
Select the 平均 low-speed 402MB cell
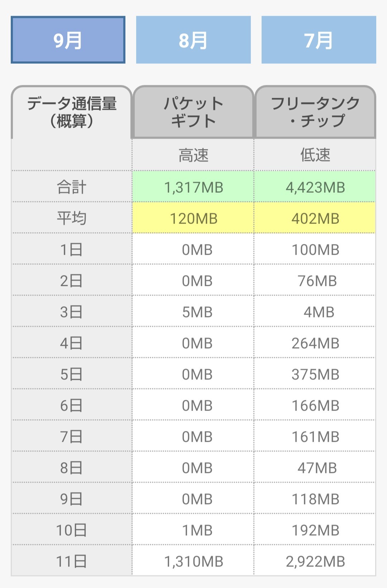click(315, 218)
